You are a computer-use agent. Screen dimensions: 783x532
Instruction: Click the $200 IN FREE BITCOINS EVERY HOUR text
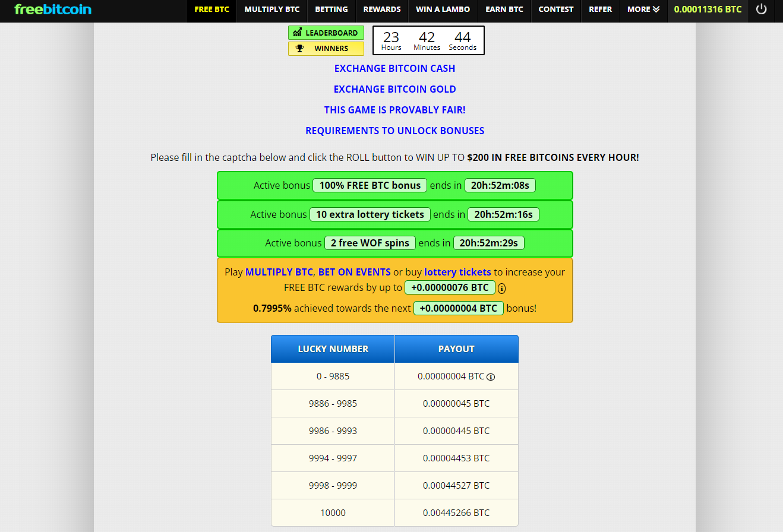(x=553, y=157)
